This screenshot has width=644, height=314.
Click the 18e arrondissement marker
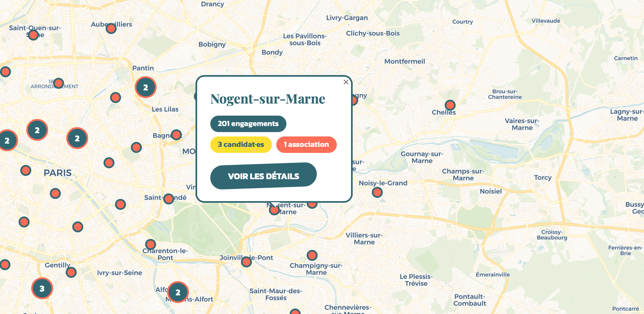pyautogui.click(x=59, y=83)
